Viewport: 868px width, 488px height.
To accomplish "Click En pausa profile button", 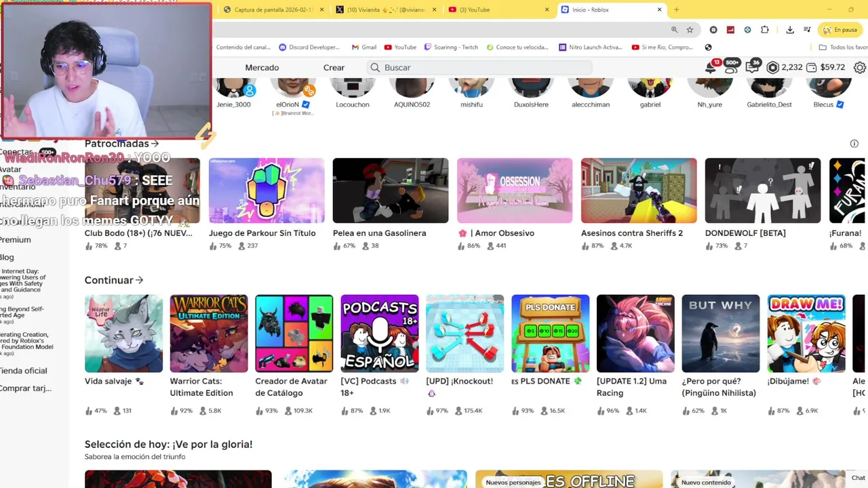I will pyautogui.click(x=840, y=30).
